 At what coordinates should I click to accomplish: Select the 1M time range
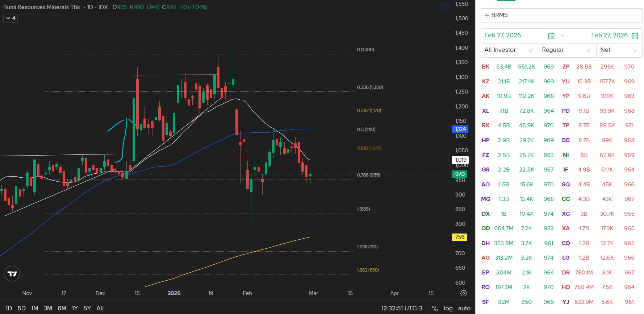pyautogui.click(x=35, y=308)
